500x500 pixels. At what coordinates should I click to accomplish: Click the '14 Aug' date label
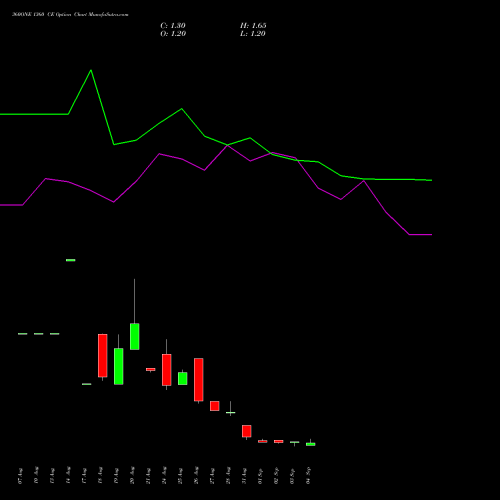point(68,476)
